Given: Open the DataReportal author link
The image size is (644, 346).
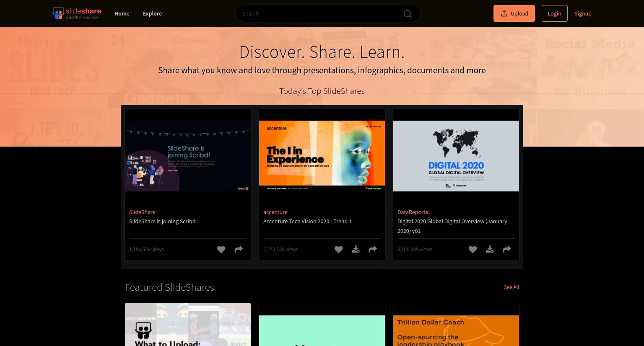Looking at the screenshot, I should (x=413, y=212).
